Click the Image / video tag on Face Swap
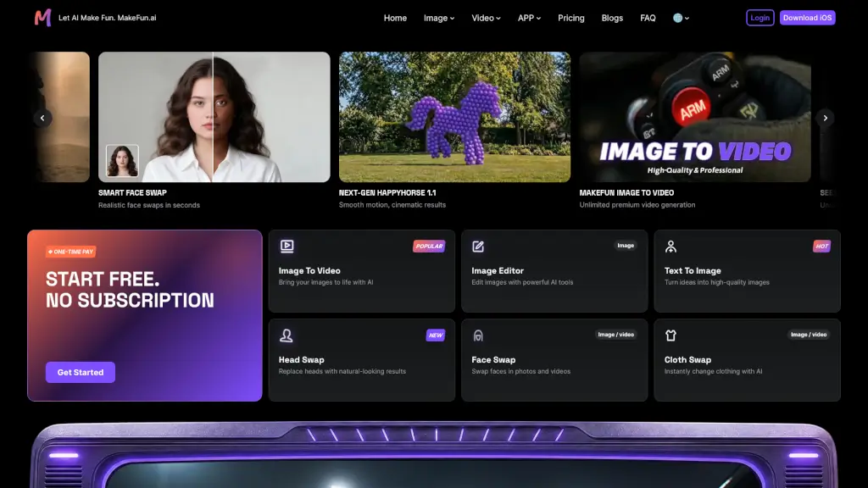The image size is (868, 488). (x=615, y=335)
